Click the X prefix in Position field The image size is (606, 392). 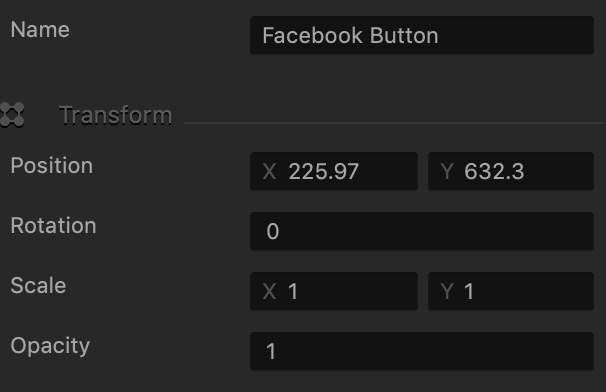point(269,171)
